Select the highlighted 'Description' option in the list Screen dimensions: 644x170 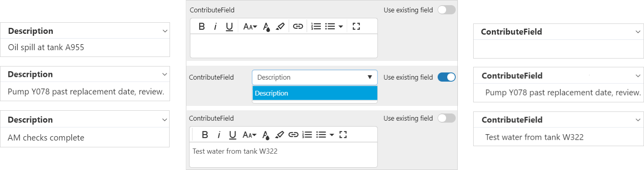[x=314, y=93]
